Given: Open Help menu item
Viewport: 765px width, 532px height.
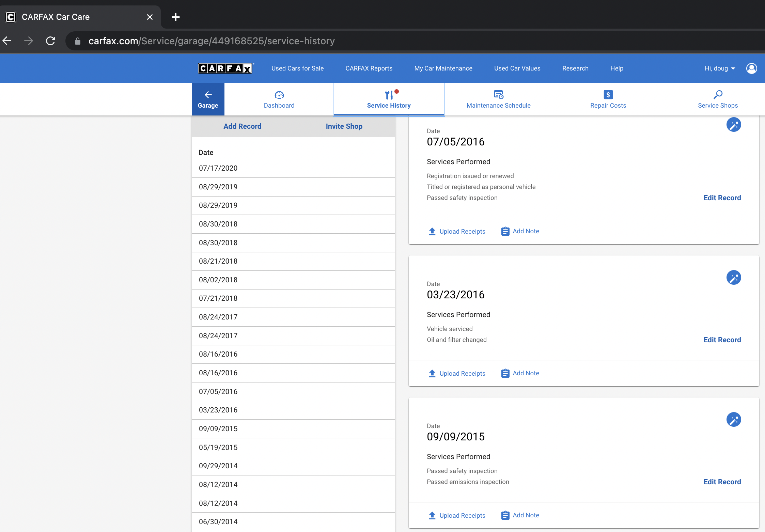Looking at the screenshot, I should point(616,68).
